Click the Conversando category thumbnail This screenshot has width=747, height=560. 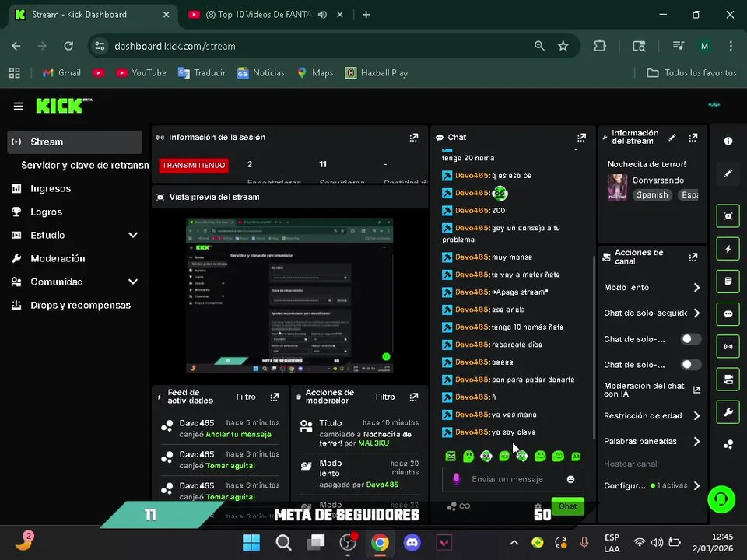(617, 187)
